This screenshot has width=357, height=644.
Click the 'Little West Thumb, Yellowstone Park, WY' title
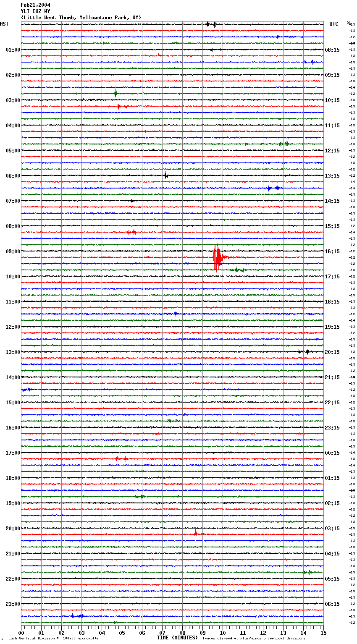[81, 18]
